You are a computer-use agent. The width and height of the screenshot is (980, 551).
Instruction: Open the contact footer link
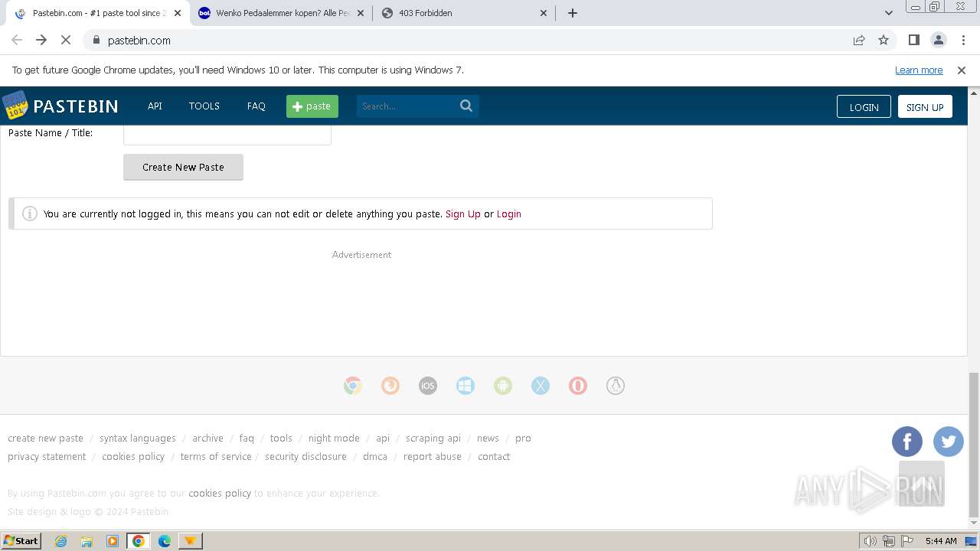tap(494, 457)
